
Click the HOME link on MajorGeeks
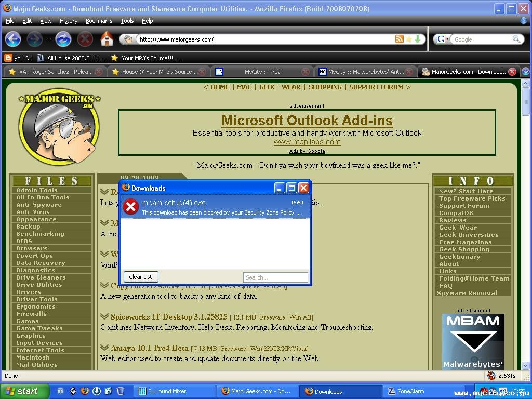[220, 87]
